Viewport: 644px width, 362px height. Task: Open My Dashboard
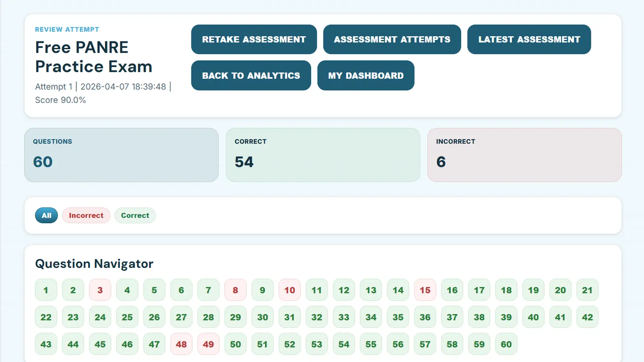point(365,75)
